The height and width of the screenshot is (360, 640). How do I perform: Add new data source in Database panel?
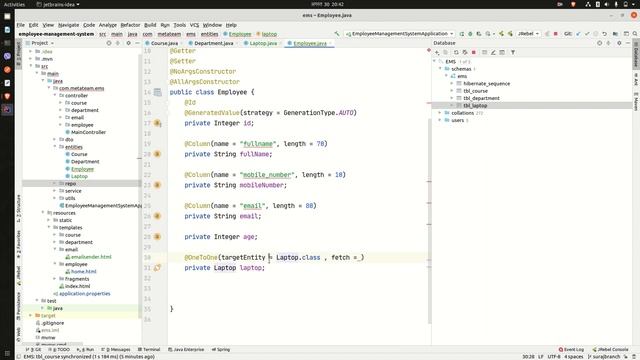[x=437, y=52]
